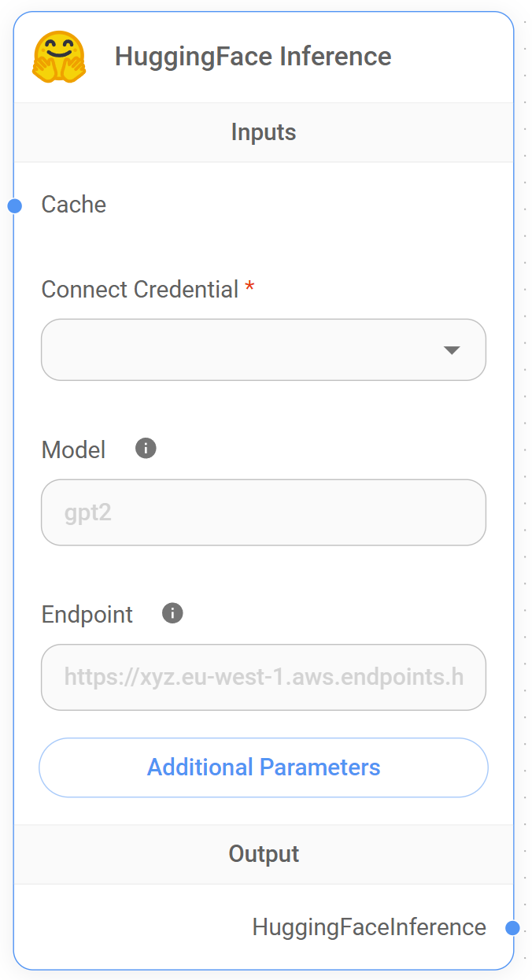Viewport: 532px width, 980px height.
Task: Click the red required asterisk on Connect Credential
Action: 249,288
